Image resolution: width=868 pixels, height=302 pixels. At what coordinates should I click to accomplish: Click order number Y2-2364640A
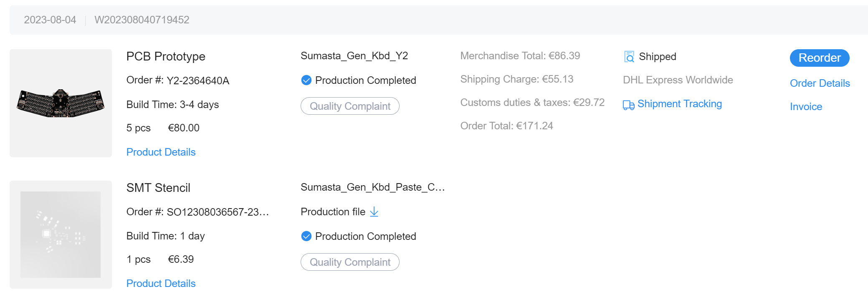tap(198, 81)
